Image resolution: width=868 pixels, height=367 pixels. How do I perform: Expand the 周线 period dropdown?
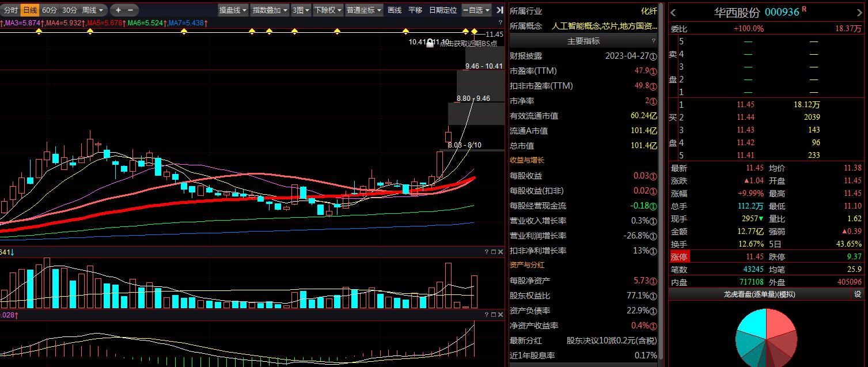click(x=93, y=10)
